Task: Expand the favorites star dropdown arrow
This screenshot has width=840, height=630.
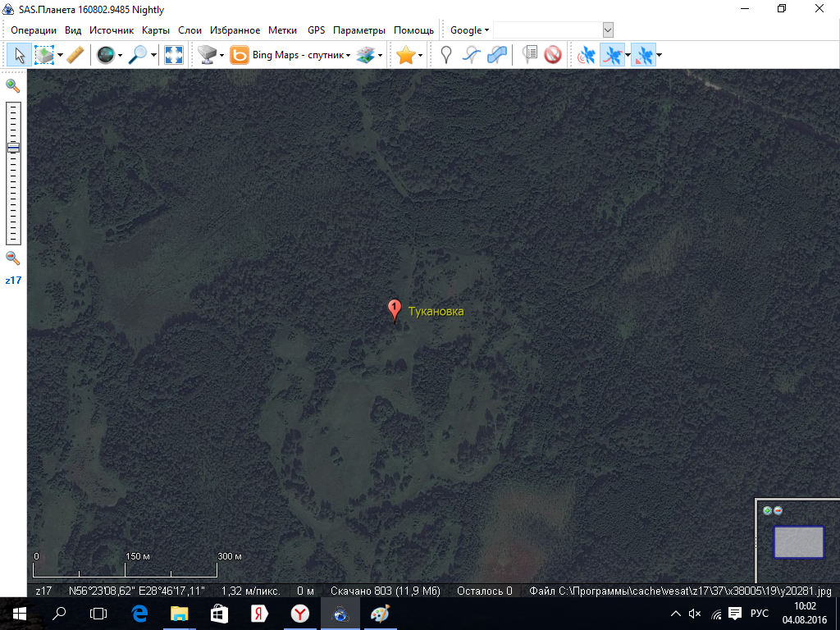Action: tap(421, 55)
